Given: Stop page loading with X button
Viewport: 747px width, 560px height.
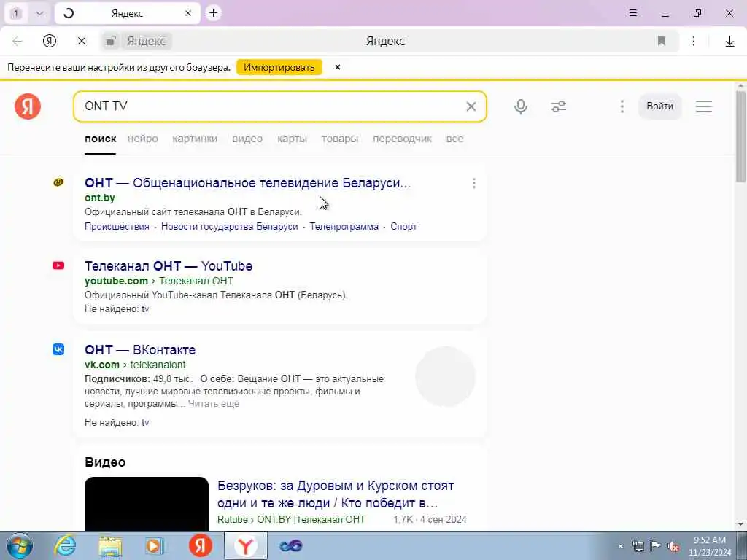Looking at the screenshot, I should (x=82, y=42).
